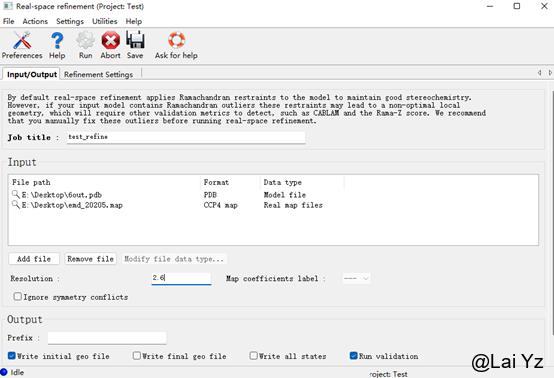Open the Help menu
Screen dimensions: 554x378
[x=134, y=21]
